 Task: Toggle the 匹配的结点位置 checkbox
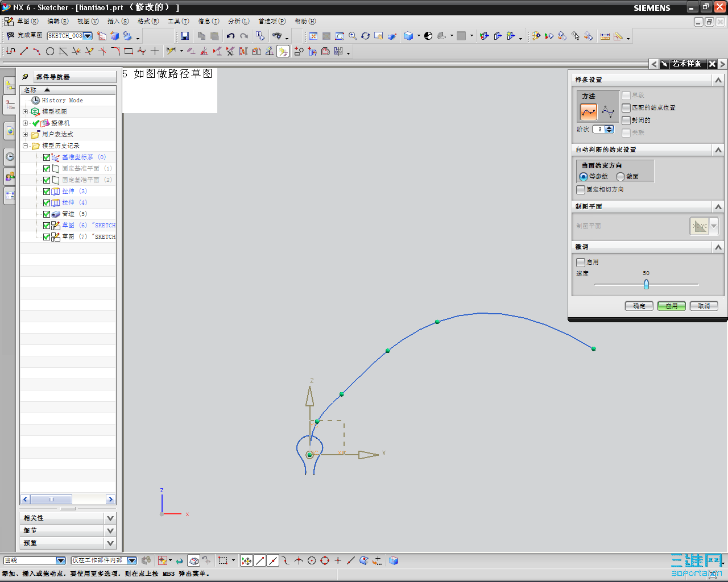click(626, 108)
